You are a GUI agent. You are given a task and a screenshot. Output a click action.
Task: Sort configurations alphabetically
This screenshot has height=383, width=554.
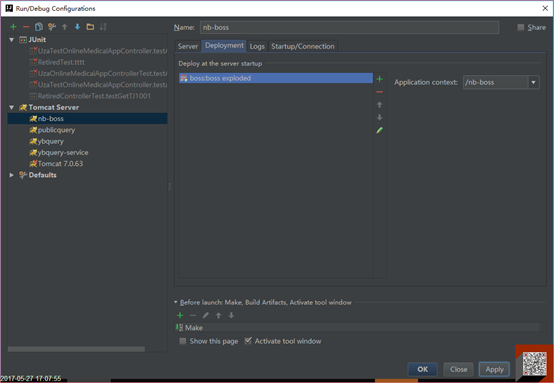103,27
